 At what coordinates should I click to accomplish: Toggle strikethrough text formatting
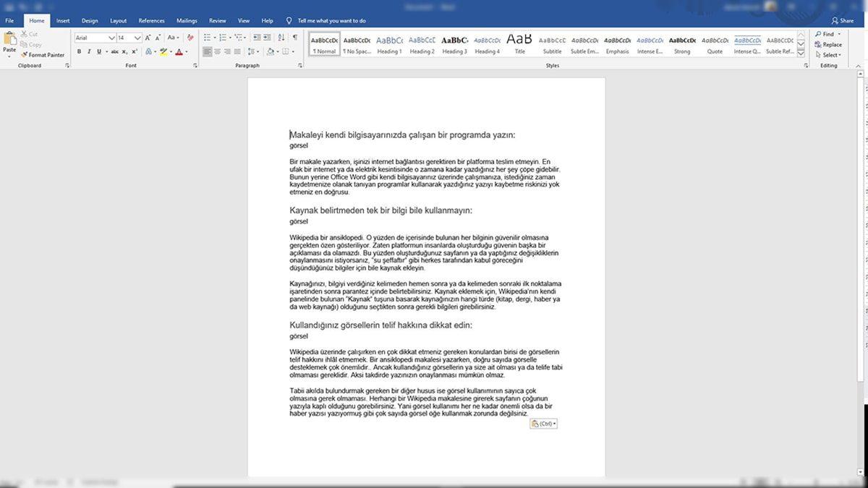114,51
